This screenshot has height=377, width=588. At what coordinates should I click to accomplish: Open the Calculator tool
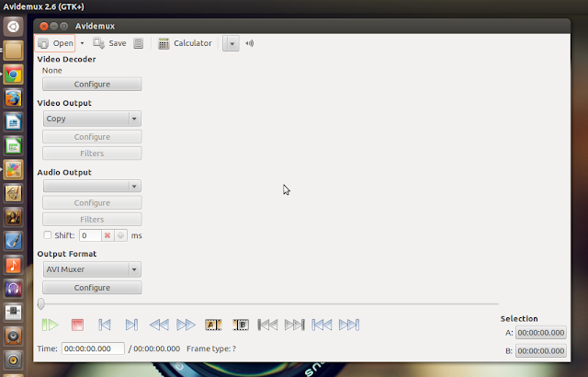pos(185,43)
